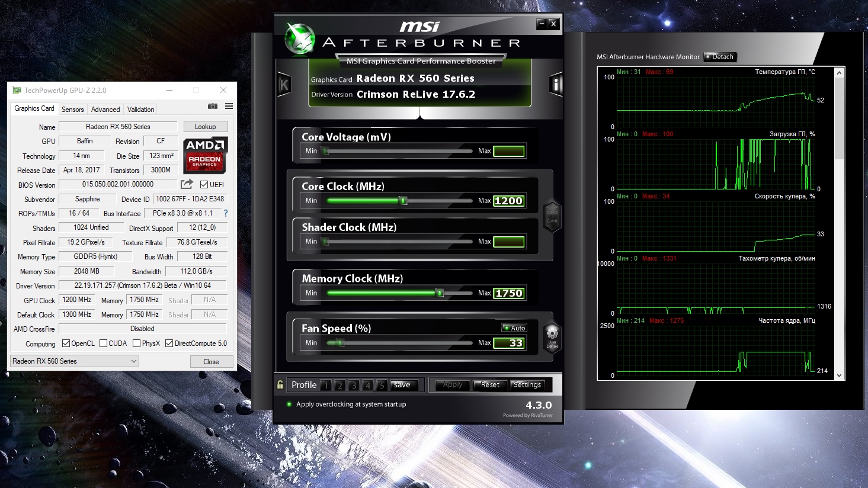Adjust the Shader Clock slider
This screenshot has width=868, height=488.
(399, 242)
